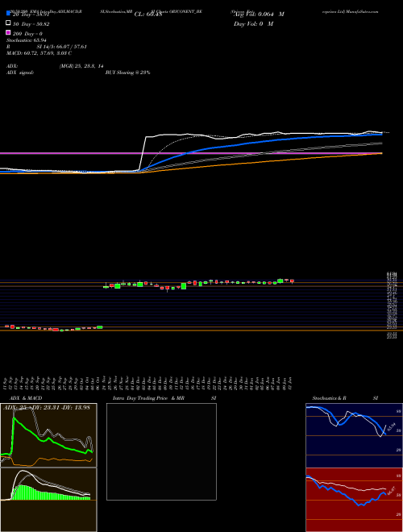This screenshot has width=403, height=532.
Task: Click the ADX '(MGR) 25, 23.3, 14' values
Action: point(81,66)
